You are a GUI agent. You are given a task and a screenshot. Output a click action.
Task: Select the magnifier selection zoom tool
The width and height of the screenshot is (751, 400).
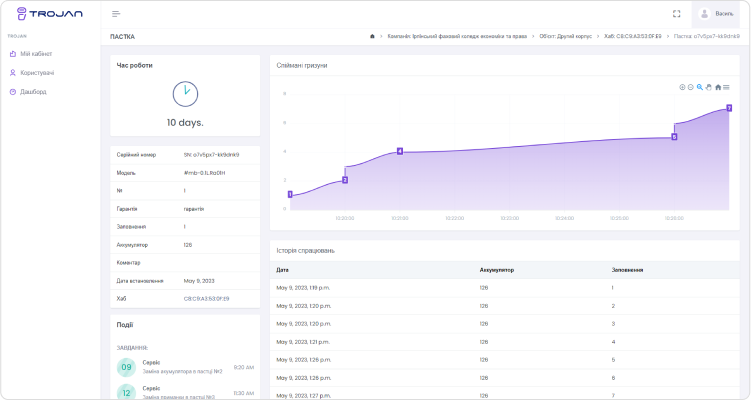click(700, 87)
